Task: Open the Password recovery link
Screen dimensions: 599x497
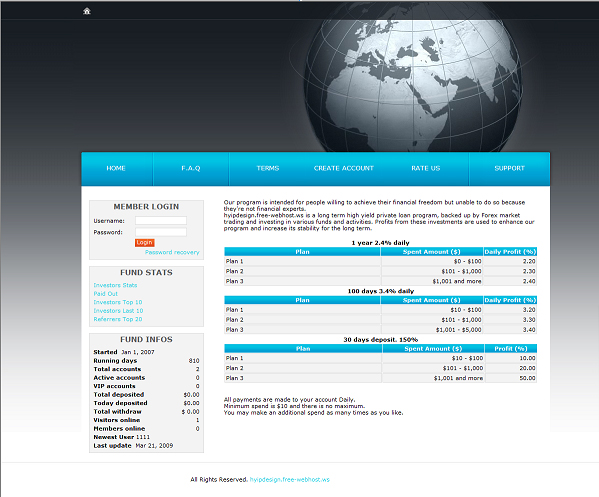Action: (172, 252)
